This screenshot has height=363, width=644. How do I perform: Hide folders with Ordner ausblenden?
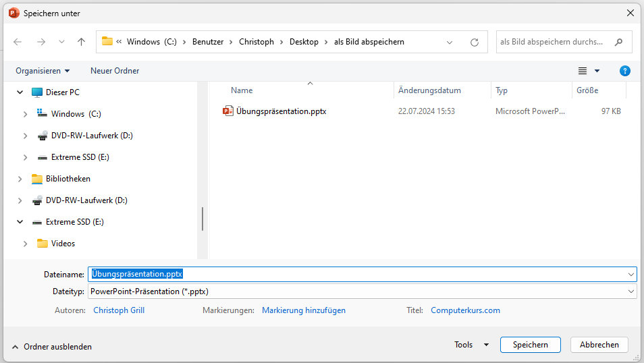(52, 347)
